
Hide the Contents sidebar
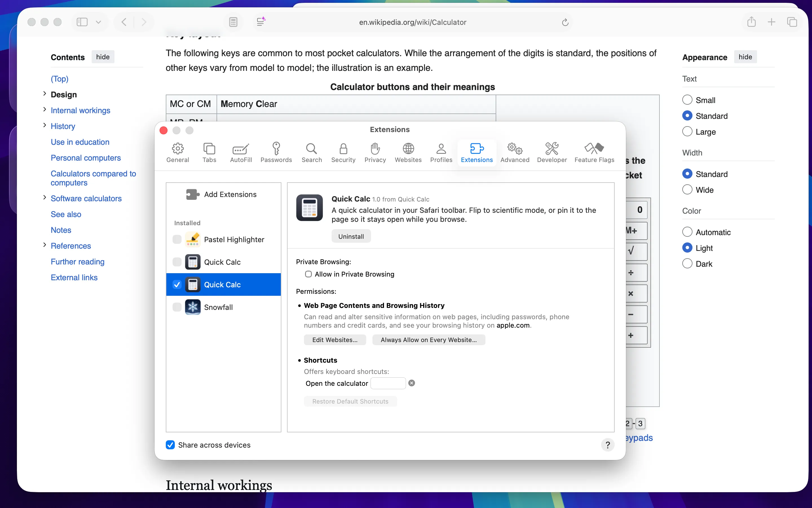[103, 57]
